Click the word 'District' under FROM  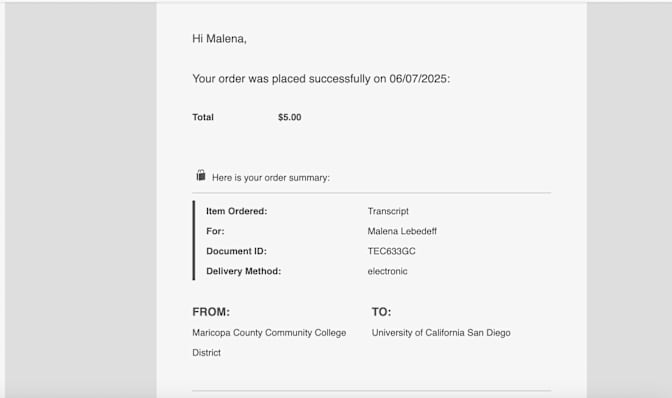(206, 353)
